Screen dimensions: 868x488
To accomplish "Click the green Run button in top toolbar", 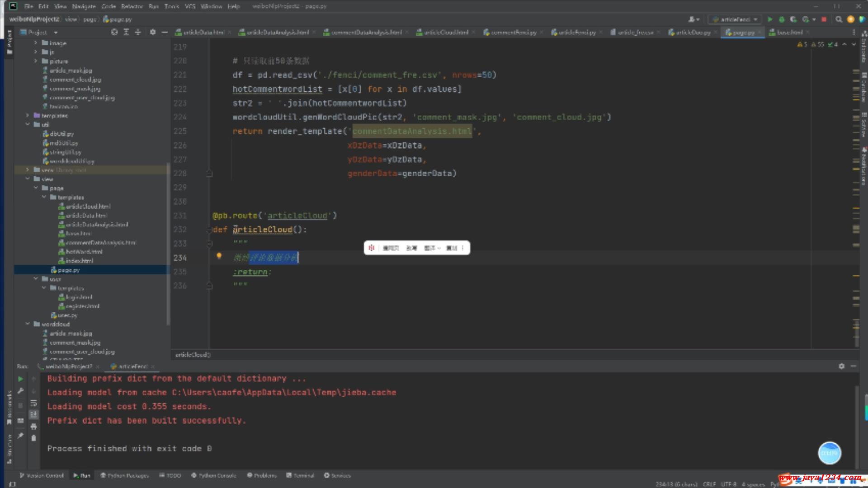I will tap(770, 19).
